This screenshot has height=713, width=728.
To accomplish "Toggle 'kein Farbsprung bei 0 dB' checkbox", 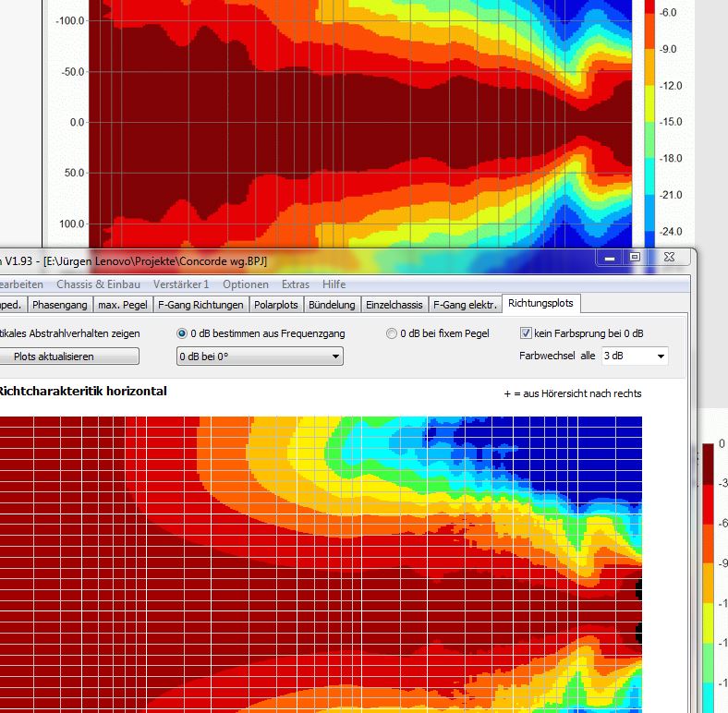I will 527,333.
